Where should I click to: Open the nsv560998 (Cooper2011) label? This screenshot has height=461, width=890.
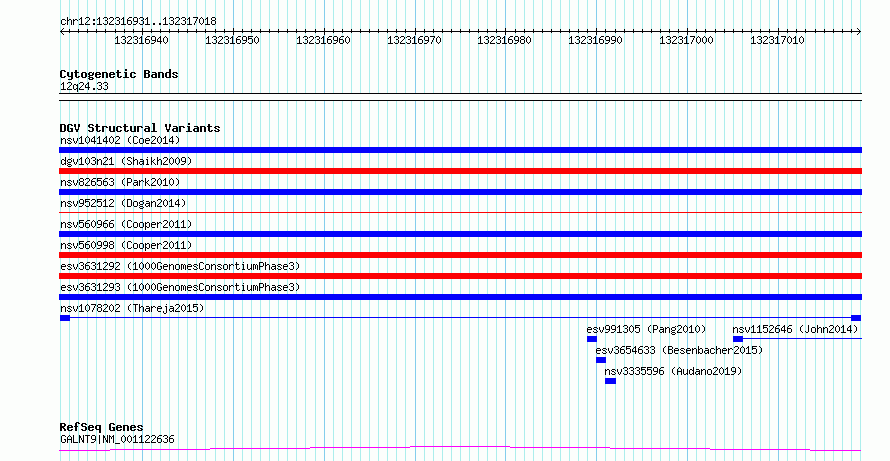click(126, 245)
